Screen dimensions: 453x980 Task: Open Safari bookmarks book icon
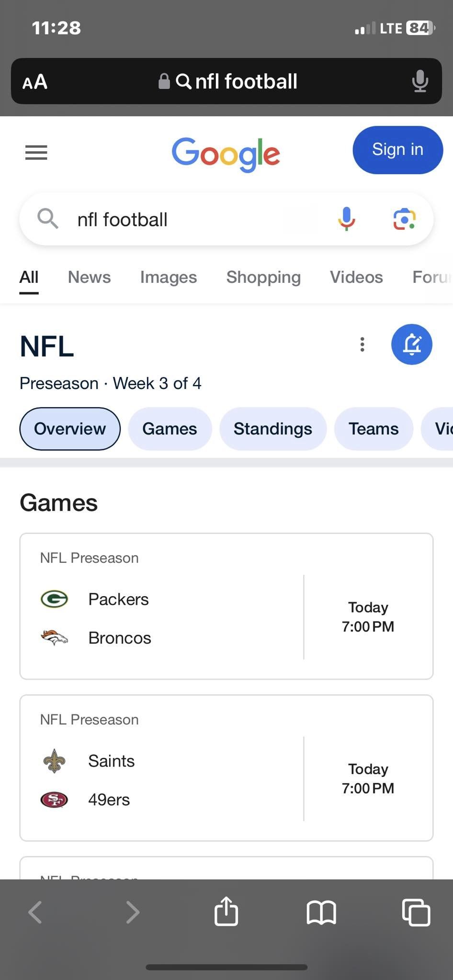(x=321, y=912)
